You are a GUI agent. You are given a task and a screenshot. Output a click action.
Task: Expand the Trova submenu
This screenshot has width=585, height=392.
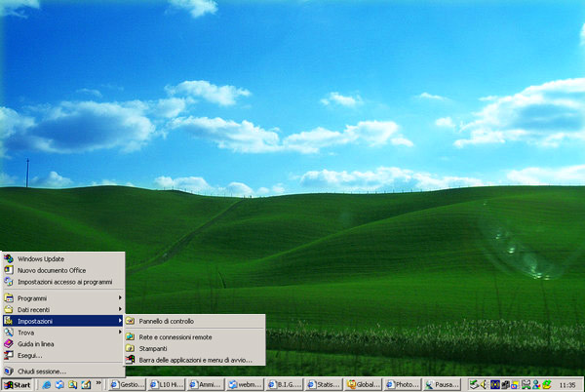[x=63, y=333]
